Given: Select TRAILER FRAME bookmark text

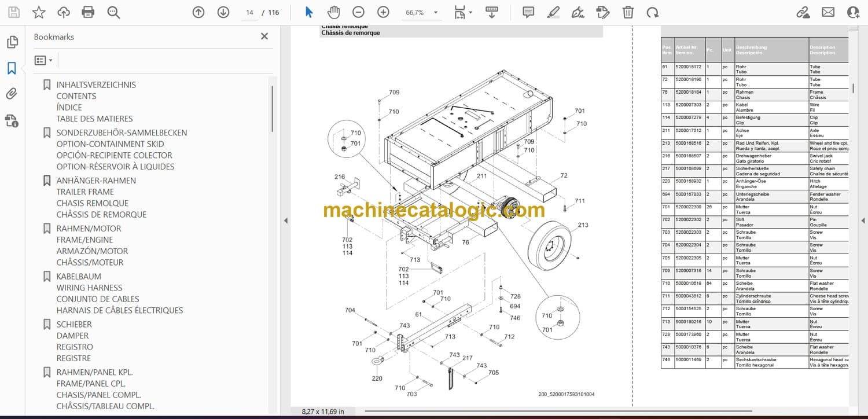Looking at the screenshot, I should (85, 192).
